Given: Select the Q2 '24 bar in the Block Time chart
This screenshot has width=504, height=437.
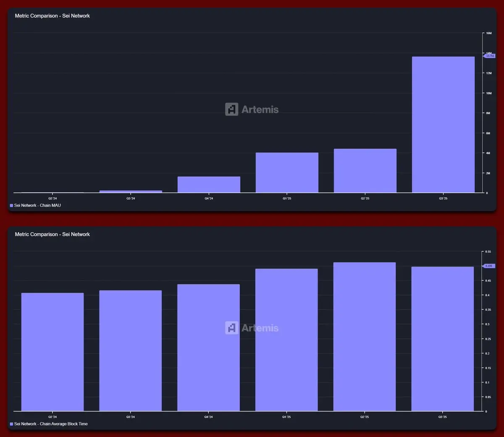Looking at the screenshot, I should (x=52, y=352).
